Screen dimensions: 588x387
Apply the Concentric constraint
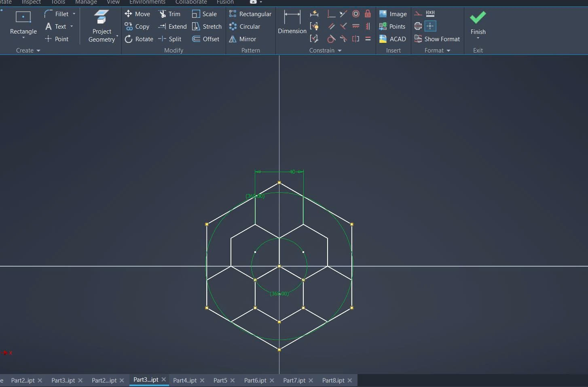tap(356, 14)
